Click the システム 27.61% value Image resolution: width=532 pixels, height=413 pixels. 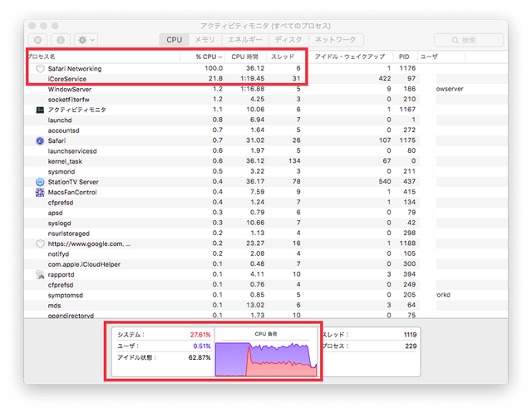point(200,335)
